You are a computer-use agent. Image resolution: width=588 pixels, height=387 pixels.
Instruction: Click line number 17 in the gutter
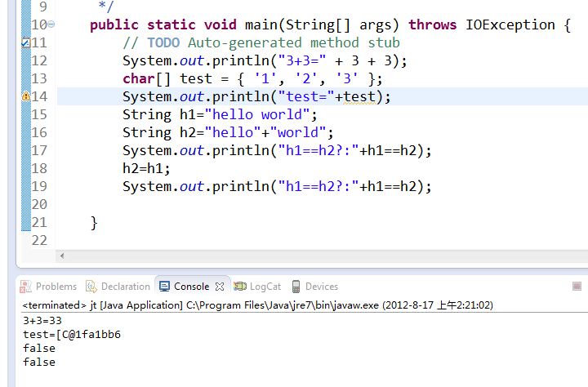point(39,150)
